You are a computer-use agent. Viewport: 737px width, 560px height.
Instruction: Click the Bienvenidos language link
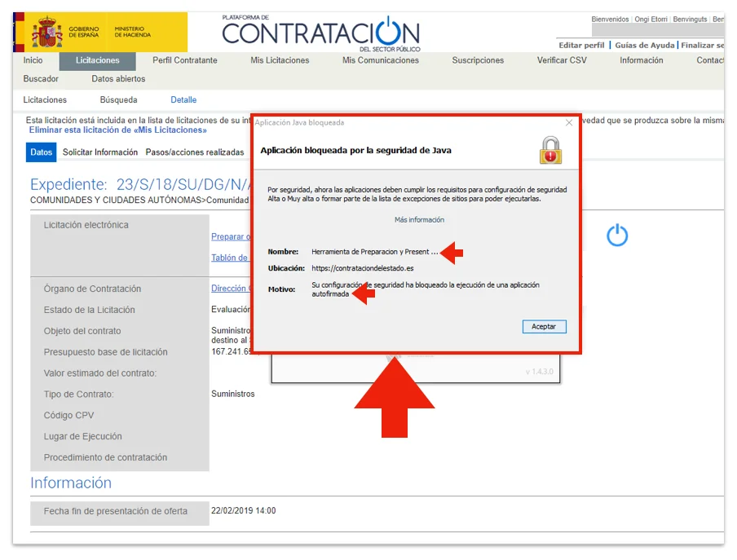[x=610, y=20]
